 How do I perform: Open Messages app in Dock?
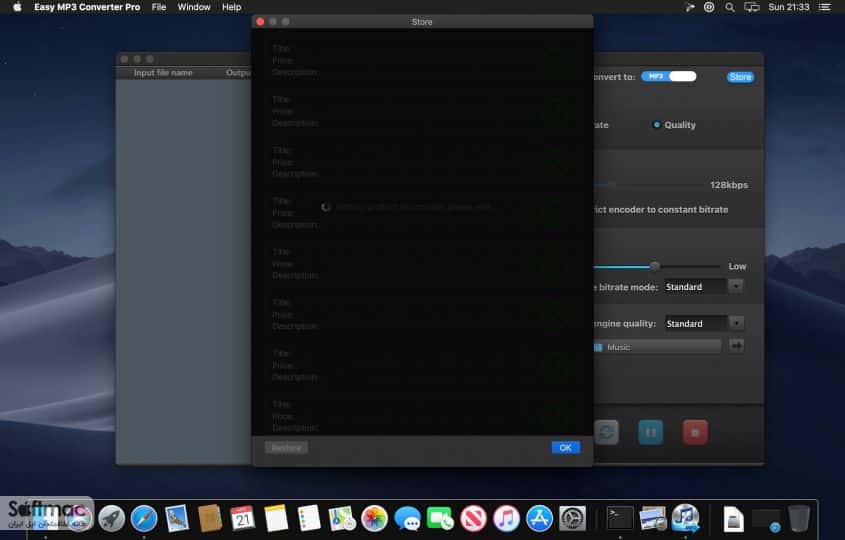pos(407,518)
